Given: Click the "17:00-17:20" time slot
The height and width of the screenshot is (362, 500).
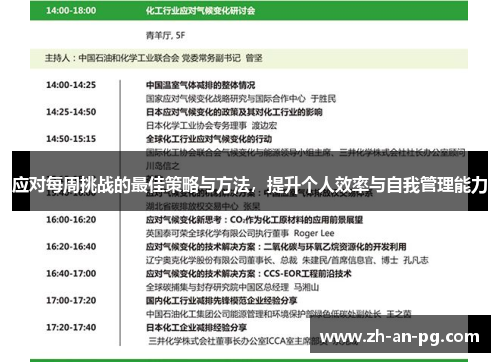Looking at the screenshot, I should [x=71, y=301].
